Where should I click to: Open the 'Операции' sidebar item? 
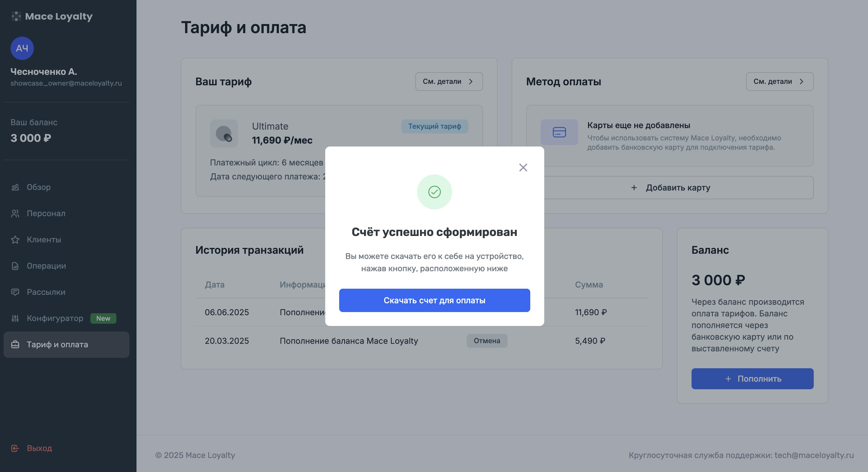(66, 266)
